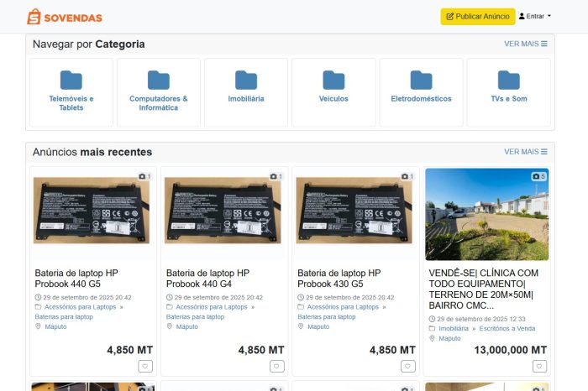This screenshot has height=391, width=588.
Task: Open the Computadores & Informática label link
Action: click(x=158, y=103)
